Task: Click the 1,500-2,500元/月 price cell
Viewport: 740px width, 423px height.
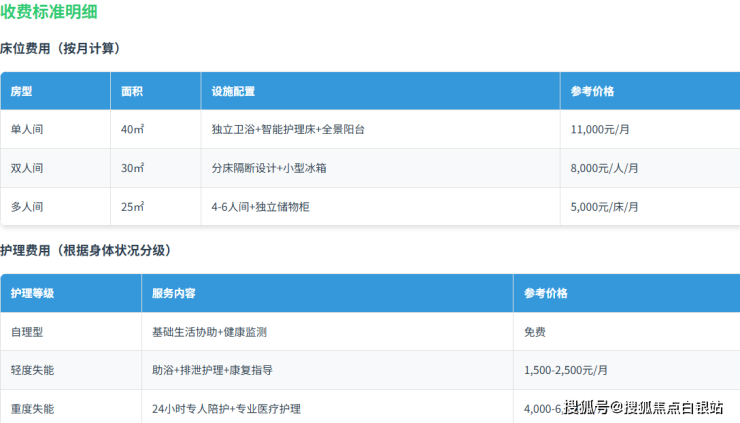Action: (x=568, y=370)
